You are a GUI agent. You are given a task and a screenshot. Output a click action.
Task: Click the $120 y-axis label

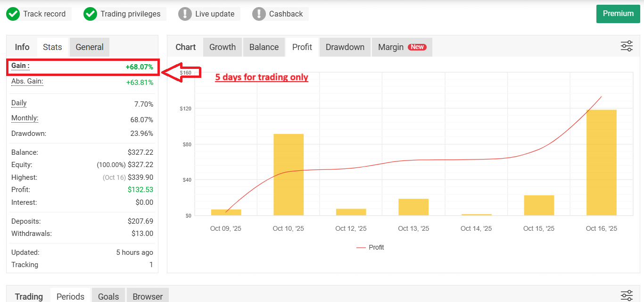[185, 109]
